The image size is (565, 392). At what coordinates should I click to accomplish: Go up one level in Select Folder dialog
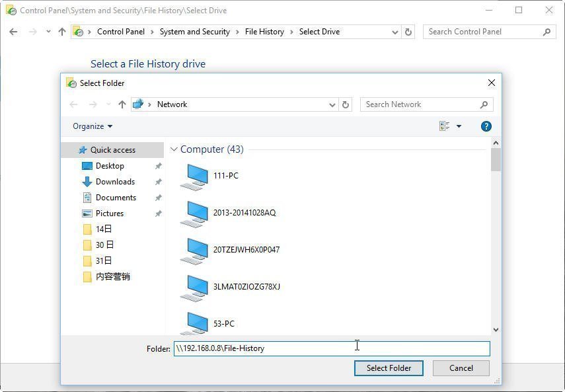click(x=122, y=104)
